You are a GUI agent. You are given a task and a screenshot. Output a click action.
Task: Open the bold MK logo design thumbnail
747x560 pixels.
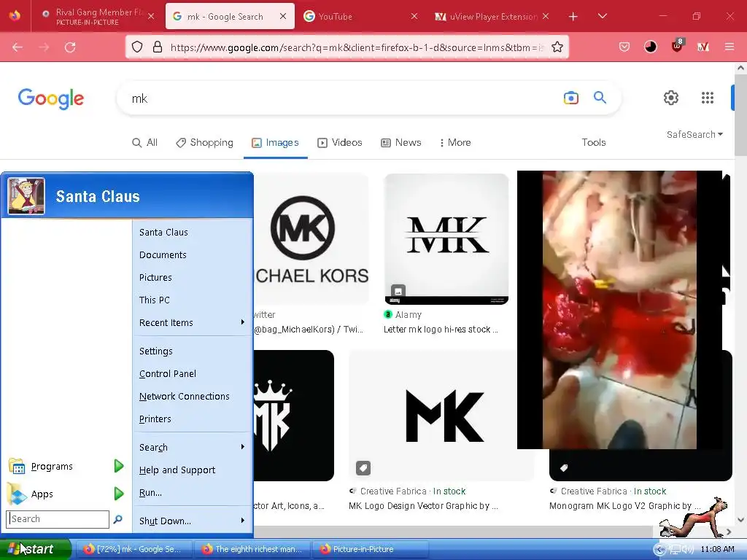441,415
